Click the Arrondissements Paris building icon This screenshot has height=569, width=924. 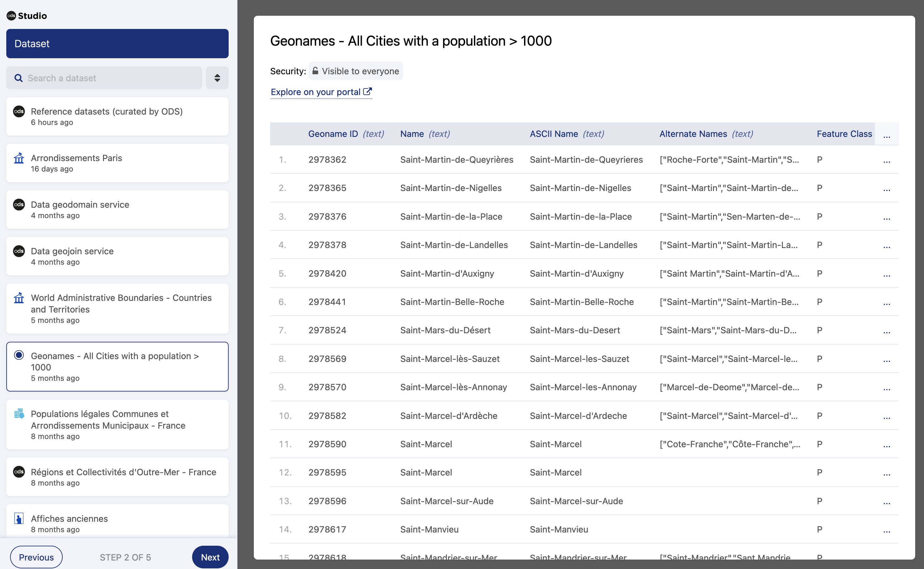point(19,158)
